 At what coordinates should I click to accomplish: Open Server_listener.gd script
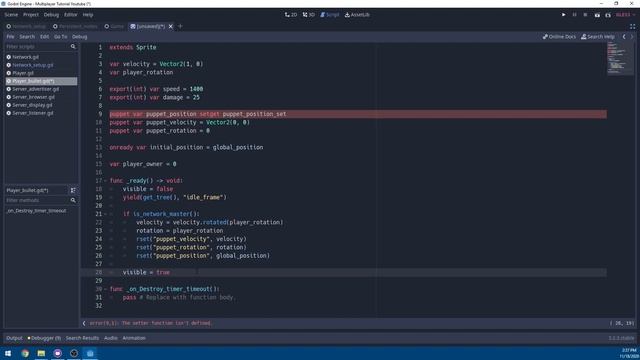(32, 113)
